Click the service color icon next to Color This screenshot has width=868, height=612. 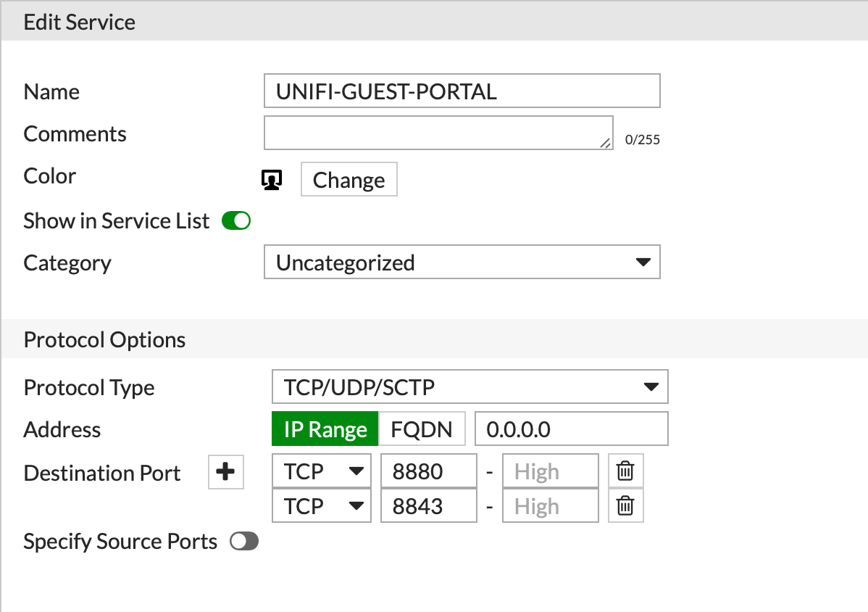tap(272, 180)
